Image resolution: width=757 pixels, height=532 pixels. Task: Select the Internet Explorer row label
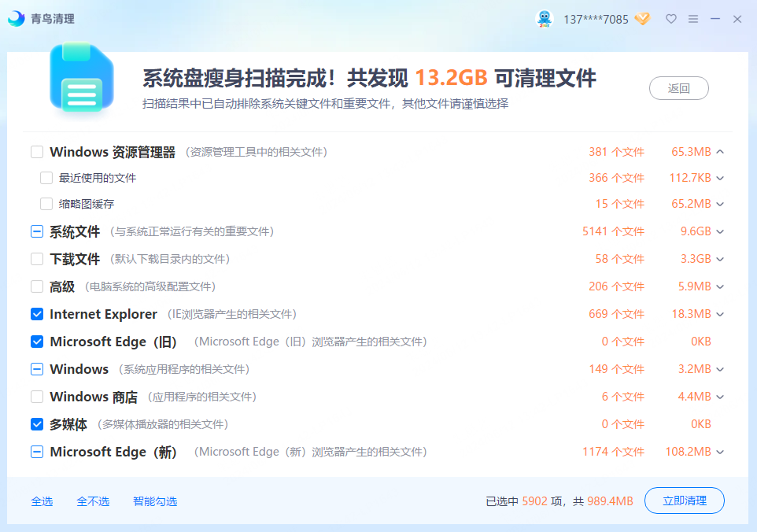tap(103, 314)
